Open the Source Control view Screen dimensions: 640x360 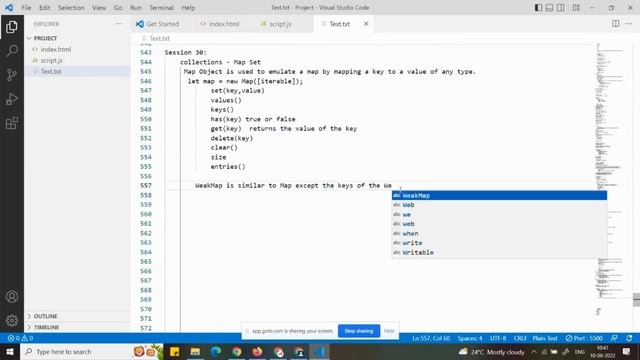point(12,75)
